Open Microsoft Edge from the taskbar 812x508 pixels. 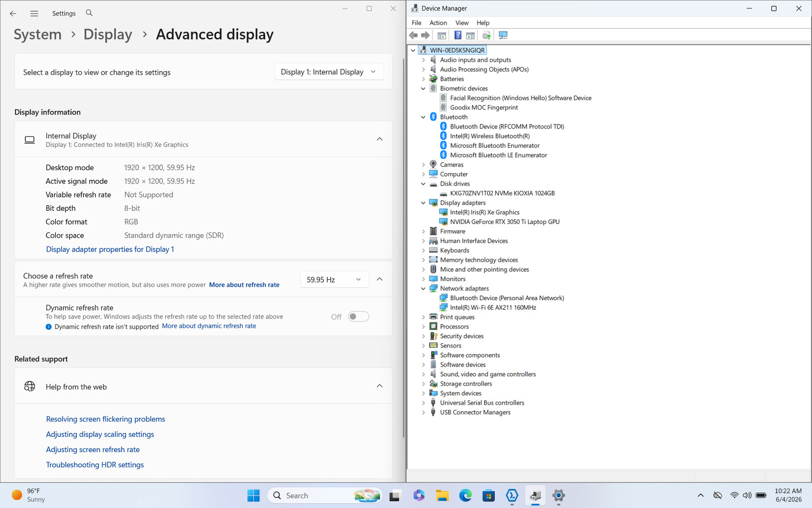pyautogui.click(x=465, y=495)
